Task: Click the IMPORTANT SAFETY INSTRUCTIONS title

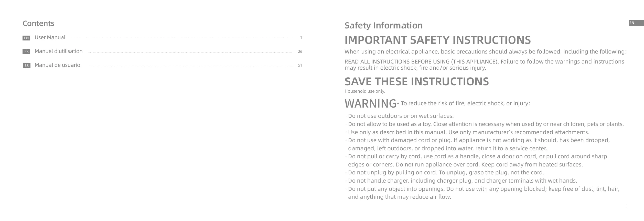Action: click(437, 40)
